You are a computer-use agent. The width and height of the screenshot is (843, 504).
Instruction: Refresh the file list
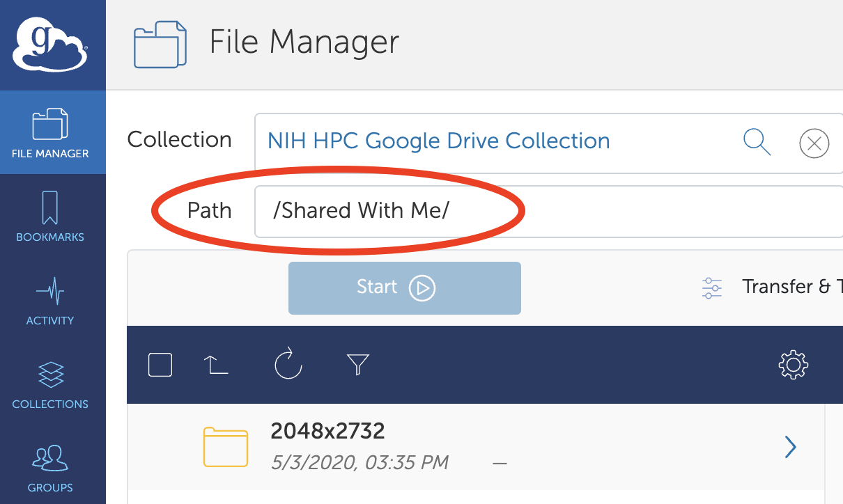pyautogui.click(x=288, y=364)
